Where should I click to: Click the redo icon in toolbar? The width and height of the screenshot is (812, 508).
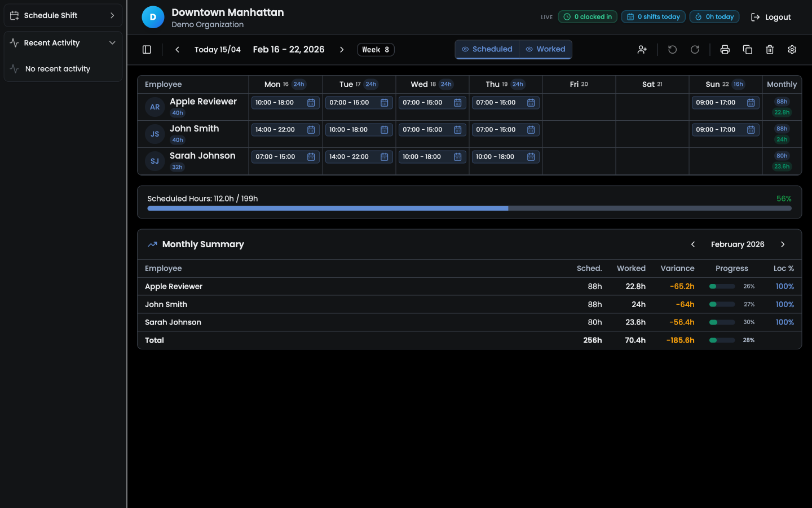click(695, 50)
